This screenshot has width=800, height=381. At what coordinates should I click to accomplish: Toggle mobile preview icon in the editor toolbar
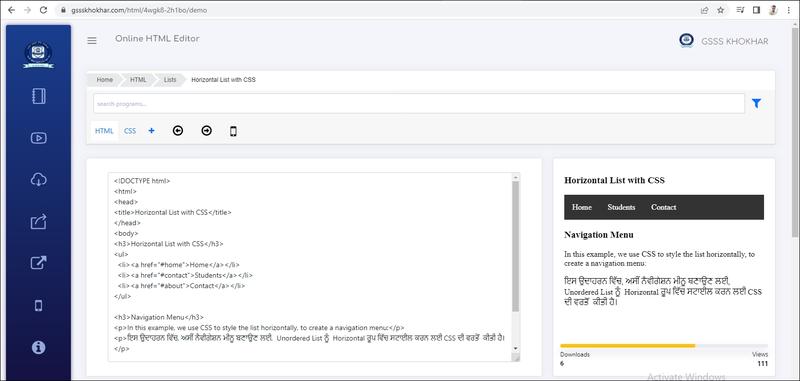pos(233,132)
